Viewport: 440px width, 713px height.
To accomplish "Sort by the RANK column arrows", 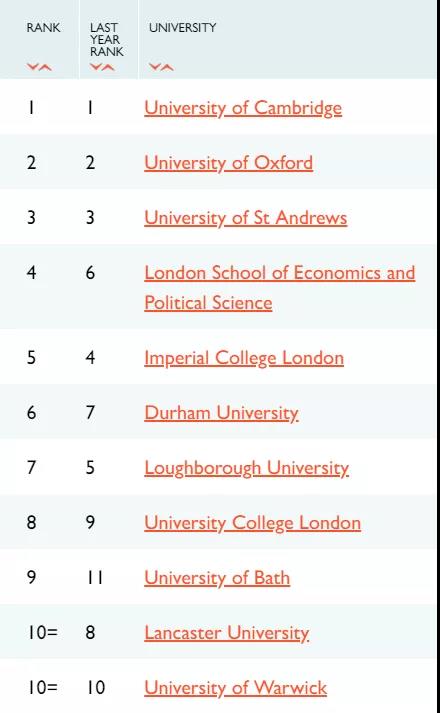I will [39, 67].
